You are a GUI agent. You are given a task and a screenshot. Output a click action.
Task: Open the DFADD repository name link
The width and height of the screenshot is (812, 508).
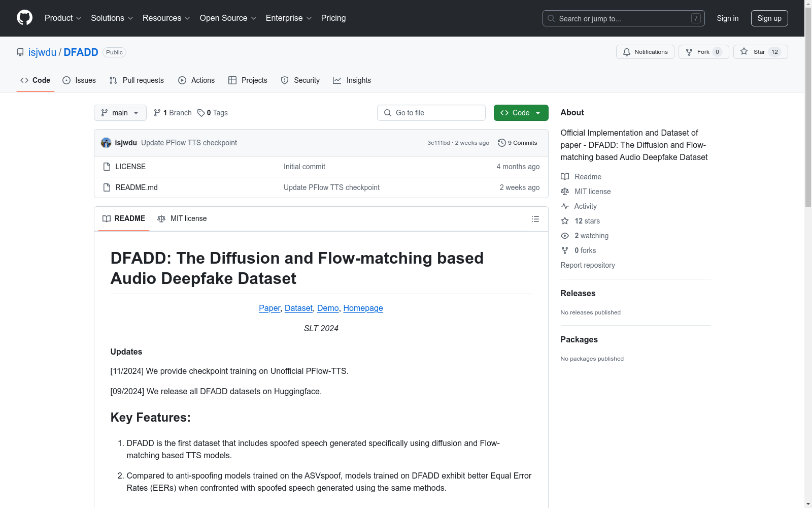[x=81, y=52]
